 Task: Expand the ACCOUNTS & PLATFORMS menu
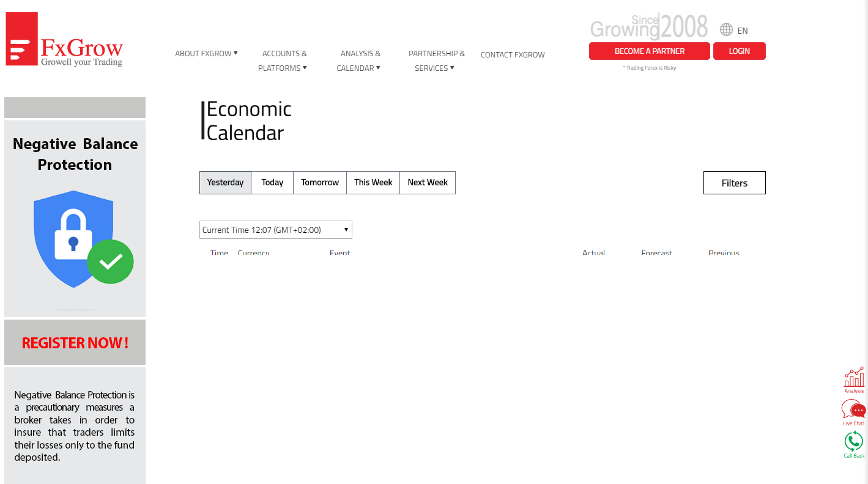pyautogui.click(x=284, y=61)
